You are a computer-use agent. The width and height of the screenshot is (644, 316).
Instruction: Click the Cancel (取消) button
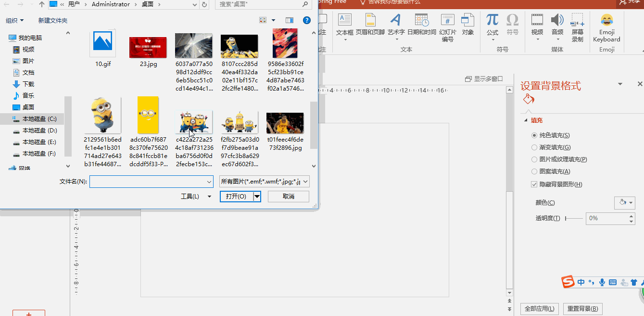point(289,196)
